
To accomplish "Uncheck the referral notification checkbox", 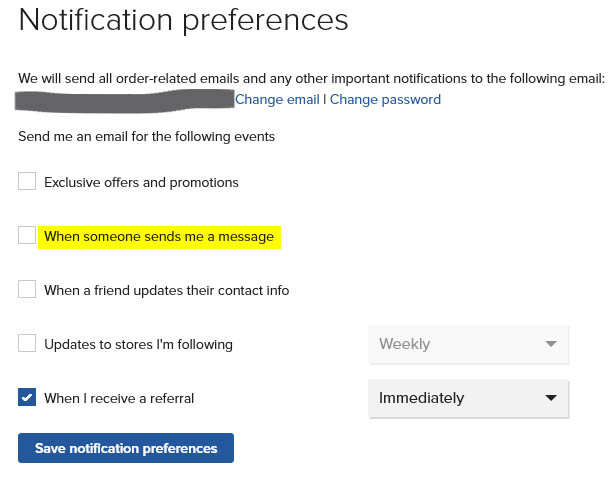I will pyautogui.click(x=27, y=397).
